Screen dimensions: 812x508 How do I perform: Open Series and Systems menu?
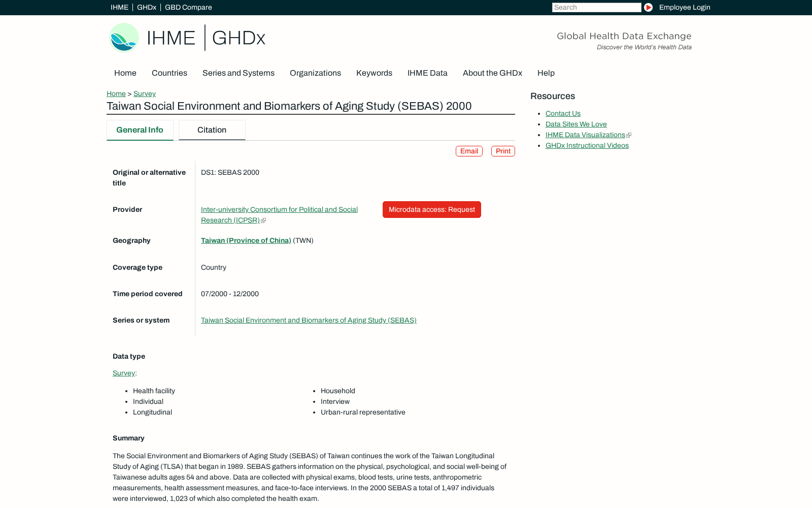pyautogui.click(x=239, y=73)
